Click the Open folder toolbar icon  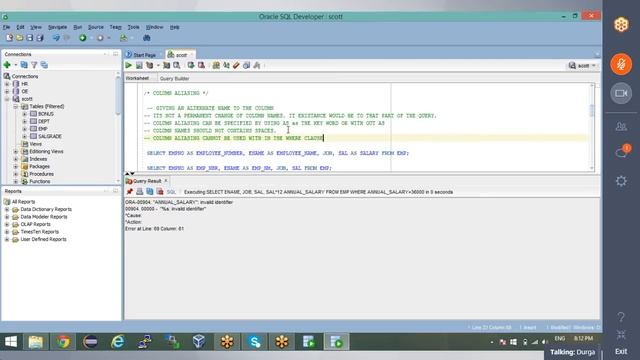coord(19,38)
